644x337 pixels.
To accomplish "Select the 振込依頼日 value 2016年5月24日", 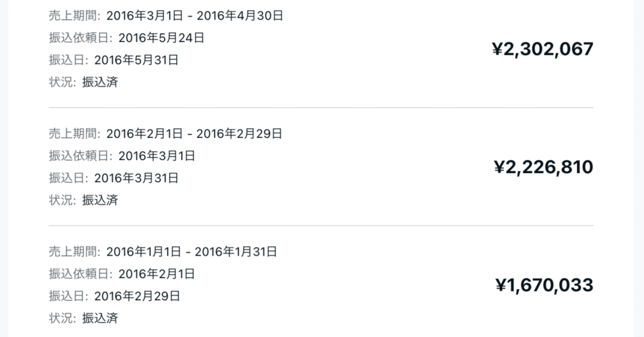I will tap(162, 38).
